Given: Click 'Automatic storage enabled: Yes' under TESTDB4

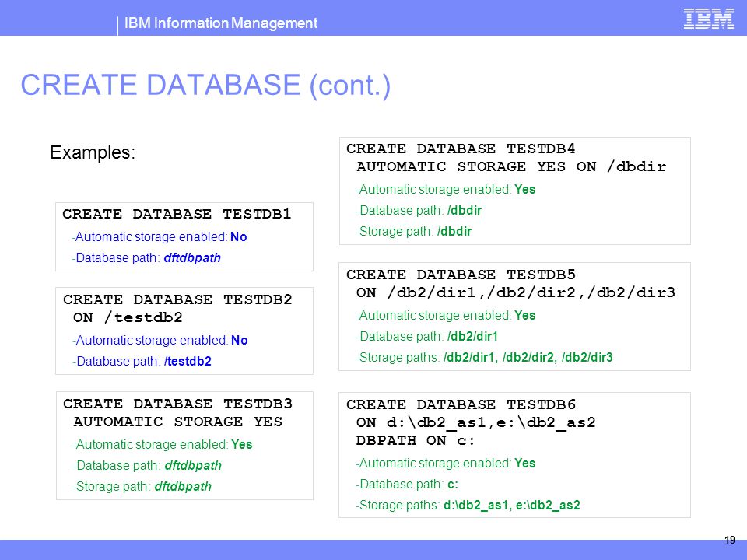Looking at the screenshot, I should click(445, 189).
